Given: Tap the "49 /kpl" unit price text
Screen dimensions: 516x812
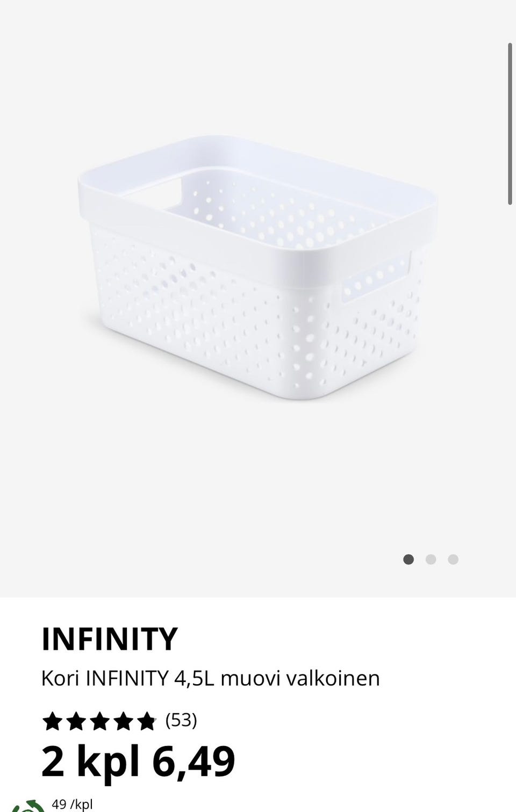Looking at the screenshot, I should 72,804.
